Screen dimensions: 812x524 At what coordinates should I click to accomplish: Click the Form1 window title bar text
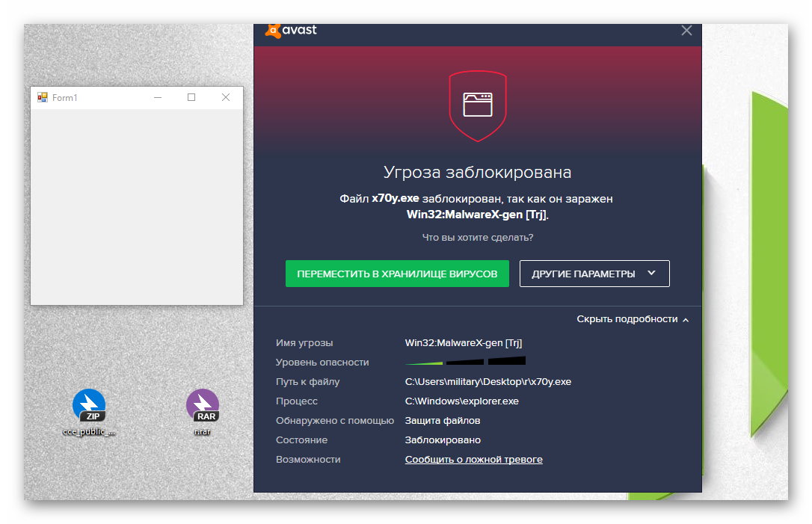[65, 97]
